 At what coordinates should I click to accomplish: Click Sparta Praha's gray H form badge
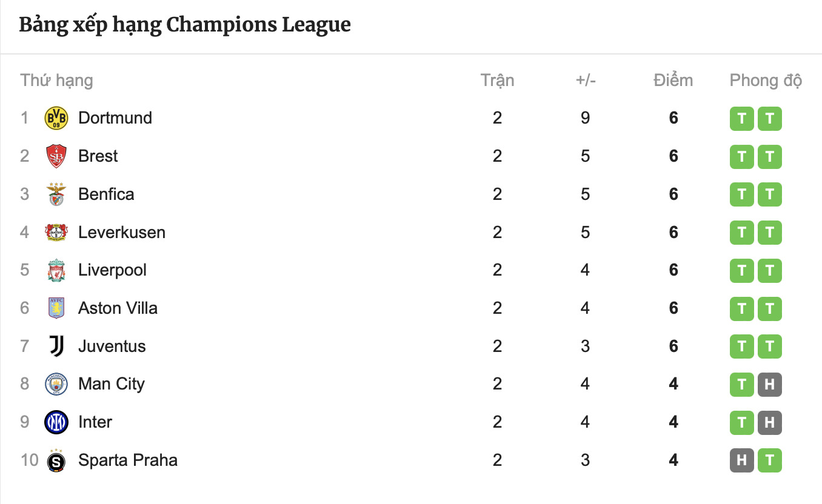[x=741, y=461]
